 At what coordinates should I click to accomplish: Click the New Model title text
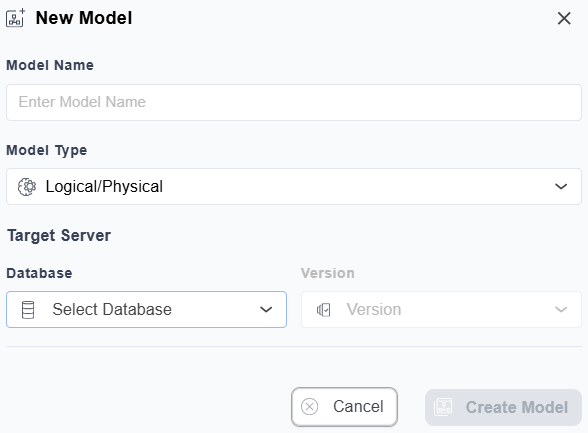[x=84, y=18]
